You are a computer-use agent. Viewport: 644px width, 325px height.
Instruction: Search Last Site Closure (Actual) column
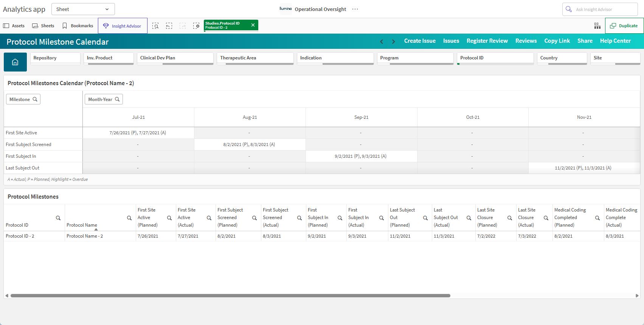(x=546, y=218)
